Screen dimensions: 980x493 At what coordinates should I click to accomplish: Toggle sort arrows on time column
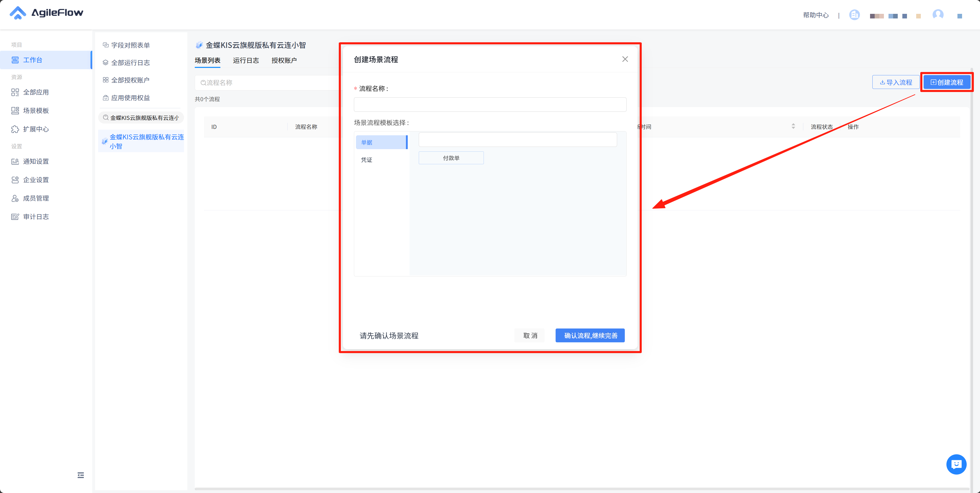tap(793, 126)
